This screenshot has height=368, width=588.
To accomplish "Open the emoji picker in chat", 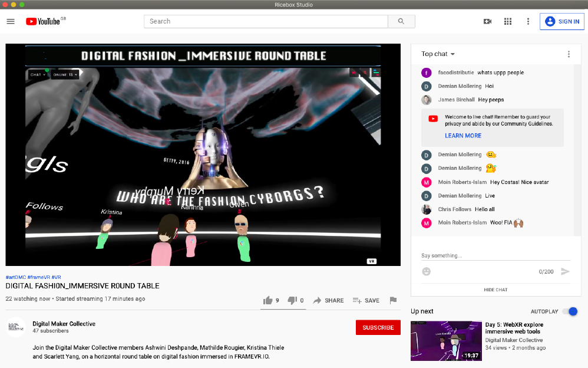I will pos(427,271).
